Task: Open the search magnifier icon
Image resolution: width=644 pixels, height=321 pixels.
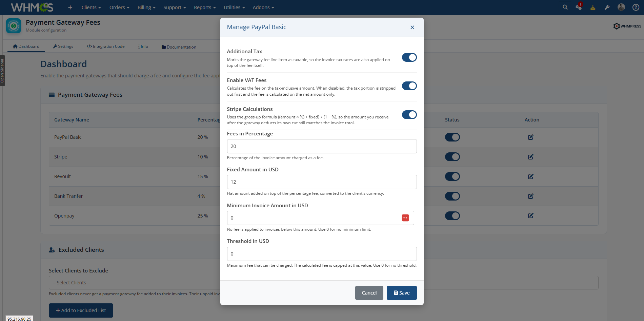Action: (x=565, y=7)
